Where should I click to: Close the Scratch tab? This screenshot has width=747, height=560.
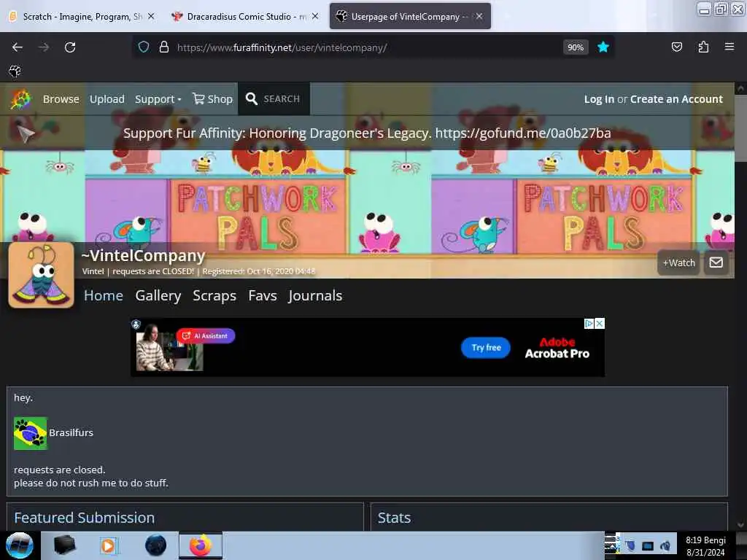[151, 16]
